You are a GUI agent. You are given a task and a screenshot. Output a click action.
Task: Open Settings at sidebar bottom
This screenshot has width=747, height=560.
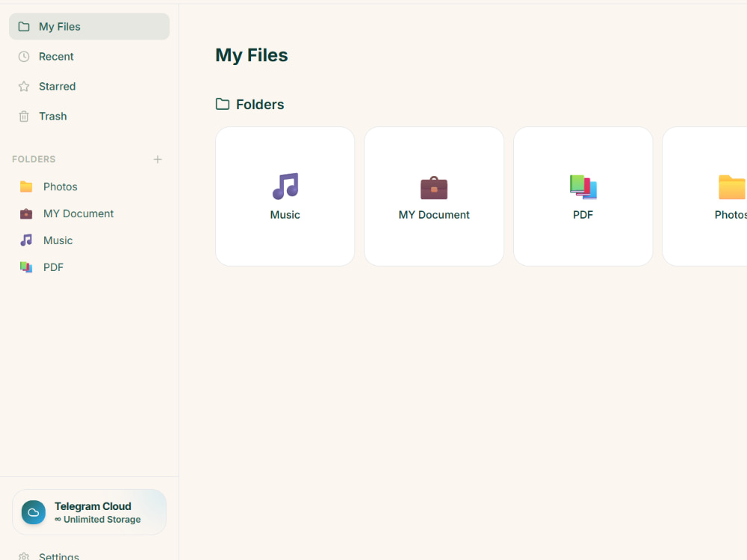click(89, 556)
